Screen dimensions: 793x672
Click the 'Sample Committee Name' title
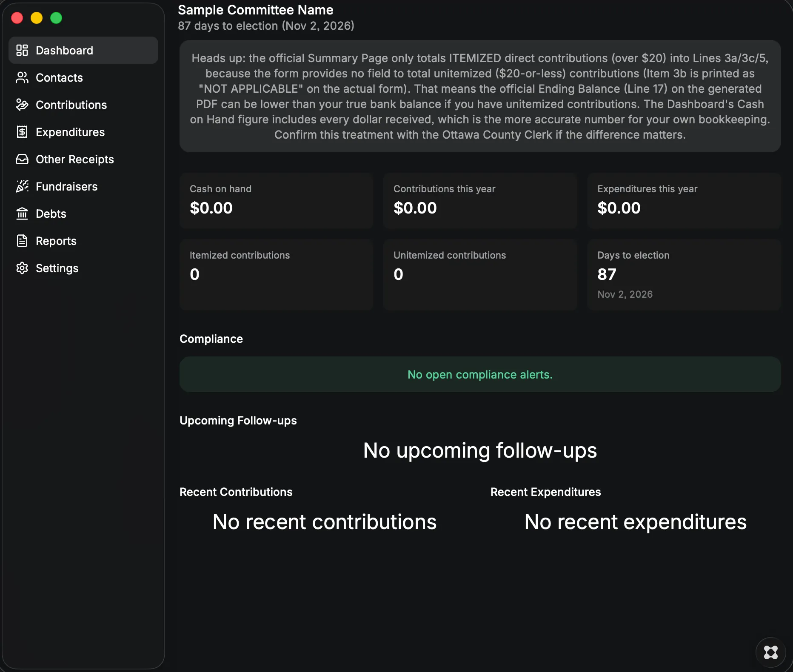click(x=256, y=10)
